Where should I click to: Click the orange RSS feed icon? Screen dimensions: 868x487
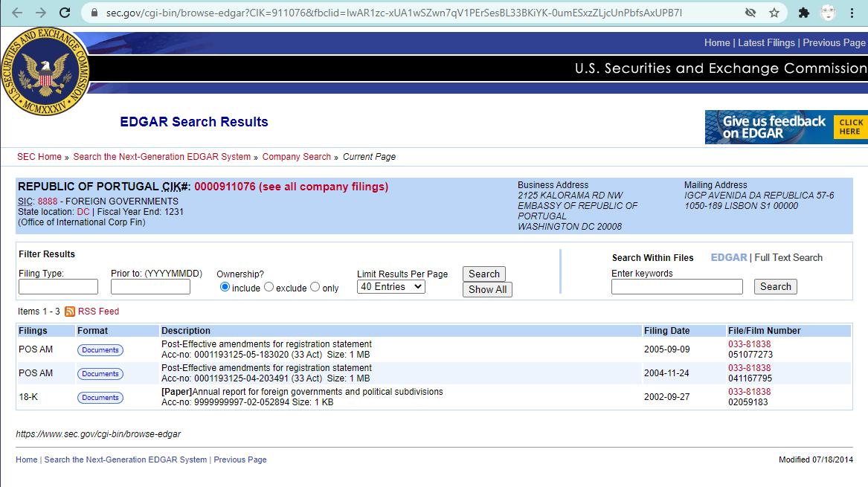70,312
